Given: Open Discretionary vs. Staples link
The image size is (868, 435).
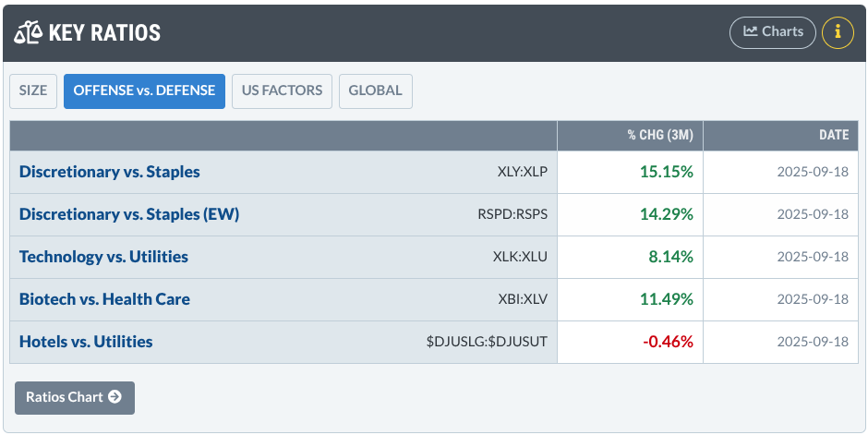Looking at the screenshot, I should click(x=110, y=172).
